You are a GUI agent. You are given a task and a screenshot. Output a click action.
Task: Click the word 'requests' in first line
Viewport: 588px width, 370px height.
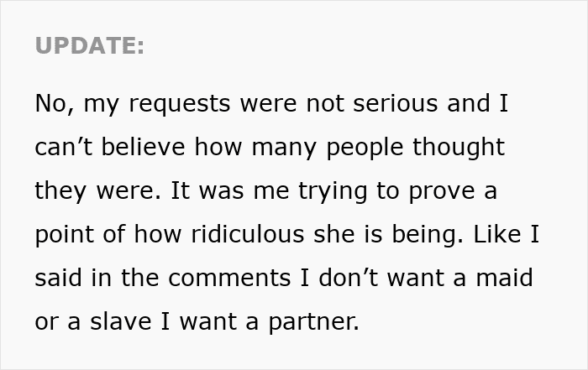(x=179, y=105)
